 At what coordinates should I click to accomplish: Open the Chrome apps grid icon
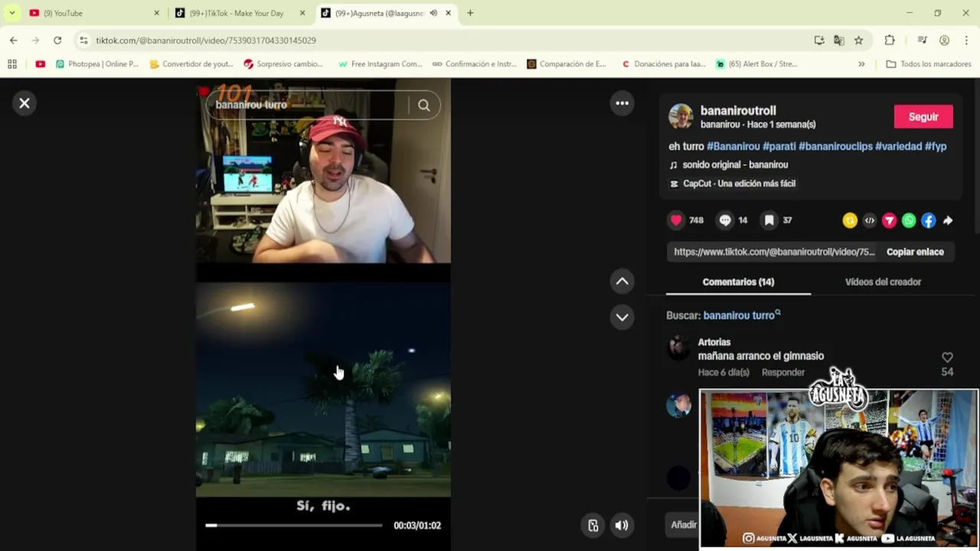pyautogui.click(x=12, y=64)
